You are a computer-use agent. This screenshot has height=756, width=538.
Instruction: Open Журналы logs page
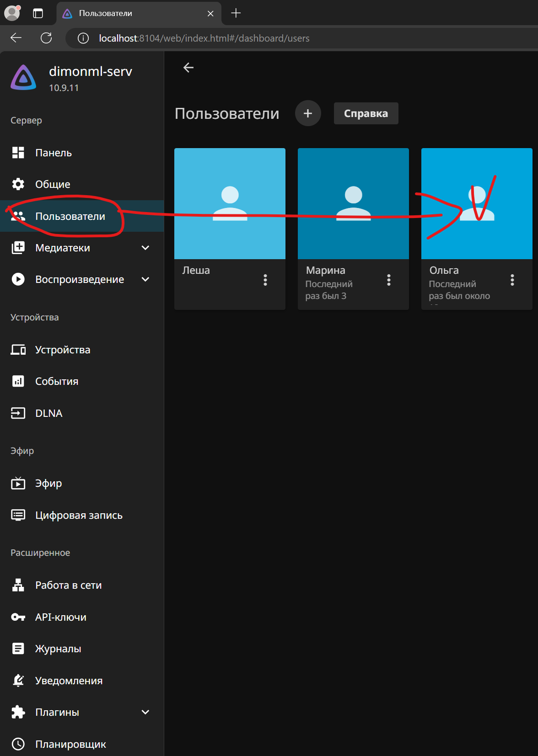point(58,649)
